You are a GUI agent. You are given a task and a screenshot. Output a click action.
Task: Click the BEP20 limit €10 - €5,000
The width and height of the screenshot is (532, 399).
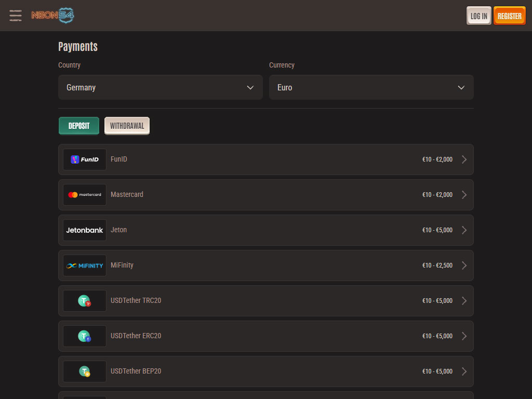[437, 371]
